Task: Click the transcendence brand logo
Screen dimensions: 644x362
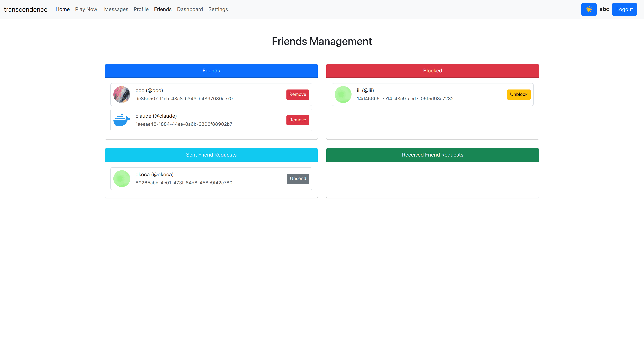Action: (x=25, y=10)
